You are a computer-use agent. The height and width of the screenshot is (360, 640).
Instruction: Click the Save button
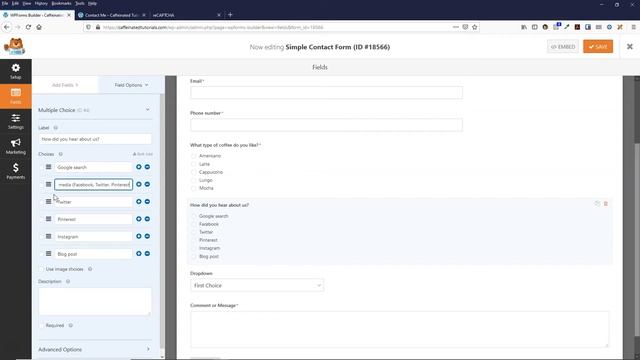point(598,47)
